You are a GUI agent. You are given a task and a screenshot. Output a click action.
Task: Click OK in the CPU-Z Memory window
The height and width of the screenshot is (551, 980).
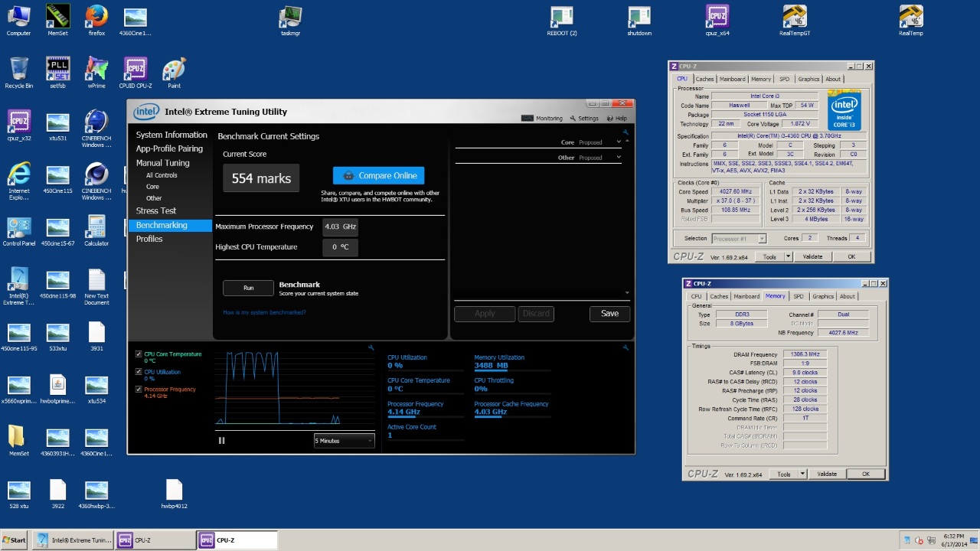tap(866, 474)
